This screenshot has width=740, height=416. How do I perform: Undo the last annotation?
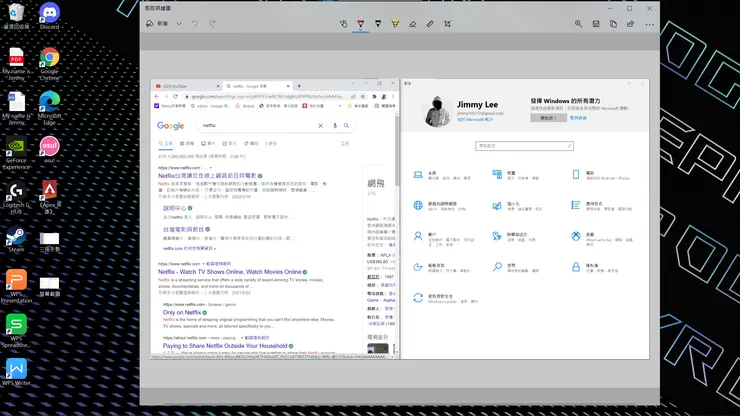coord(195,24)
